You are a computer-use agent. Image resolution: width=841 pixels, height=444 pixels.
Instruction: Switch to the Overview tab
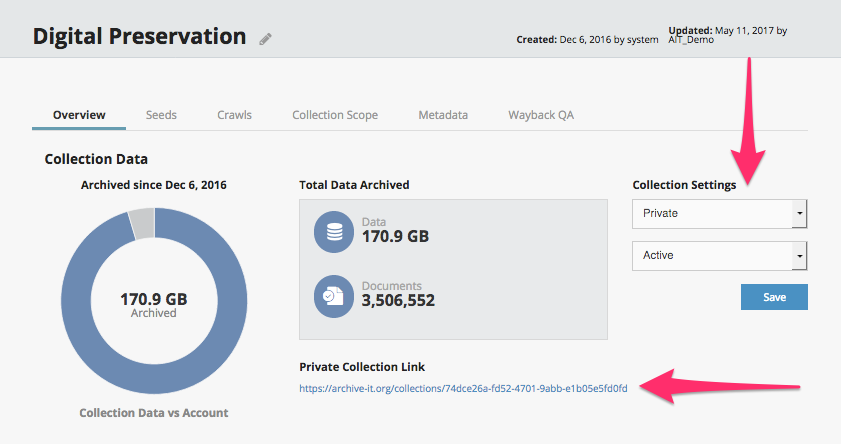click(x=79, y=115)
